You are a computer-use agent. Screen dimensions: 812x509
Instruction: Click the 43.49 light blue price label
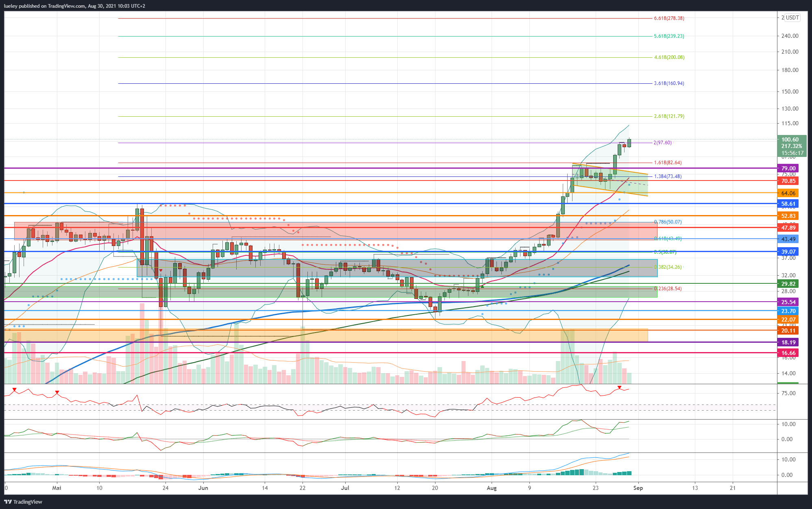click(788, 239)
